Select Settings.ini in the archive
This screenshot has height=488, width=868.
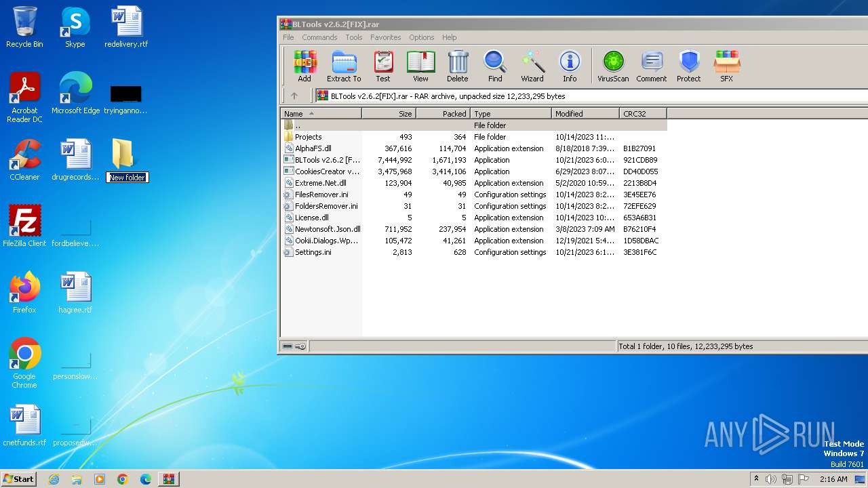[x=474, y=252]
